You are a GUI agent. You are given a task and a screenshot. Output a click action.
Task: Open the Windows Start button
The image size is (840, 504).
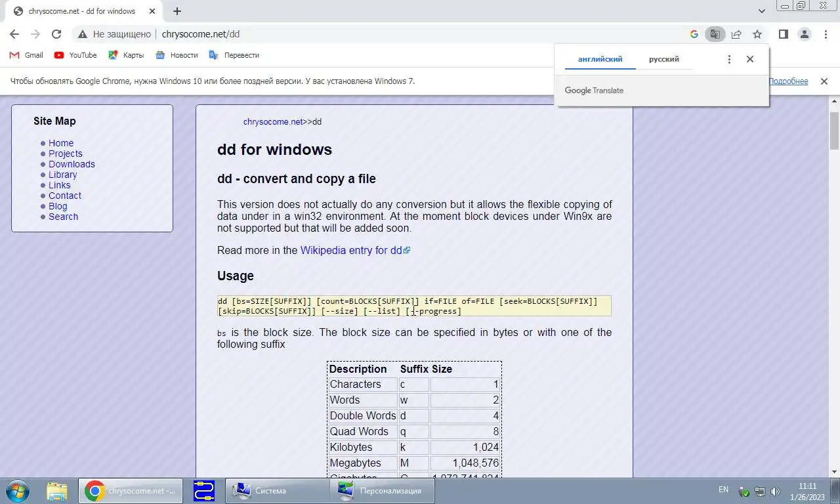click(x=17, y=490)
